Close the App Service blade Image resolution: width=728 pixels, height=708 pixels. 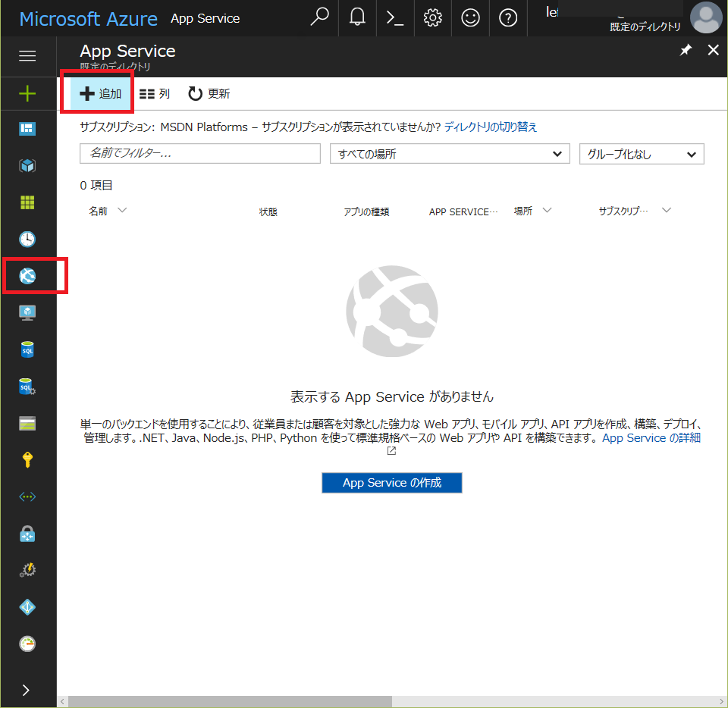point(713,49)
